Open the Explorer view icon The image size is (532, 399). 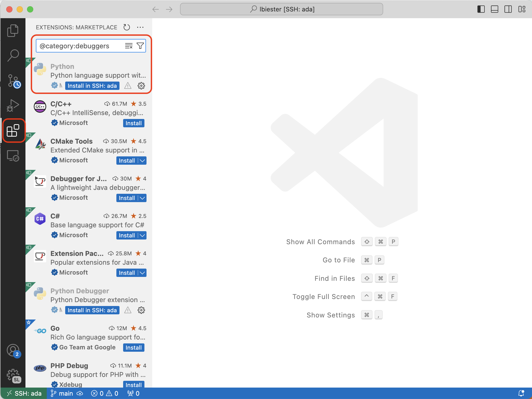tap(13, 30)
